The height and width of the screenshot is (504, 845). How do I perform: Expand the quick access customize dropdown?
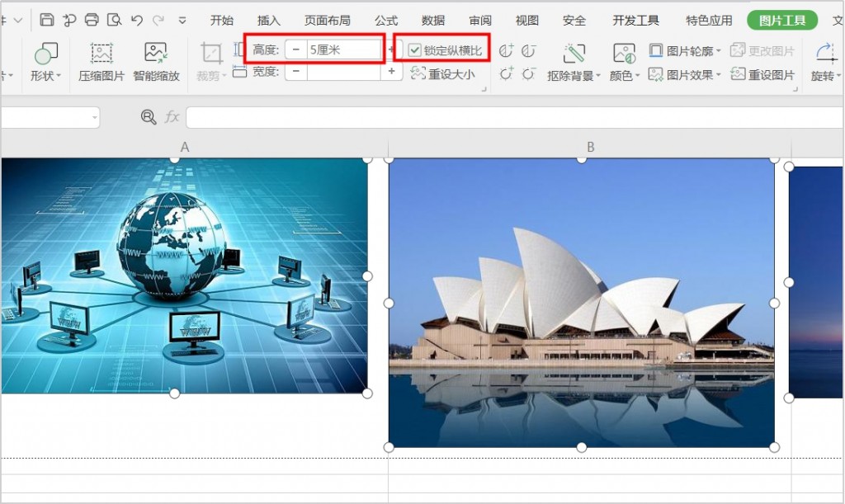[182, 21]
